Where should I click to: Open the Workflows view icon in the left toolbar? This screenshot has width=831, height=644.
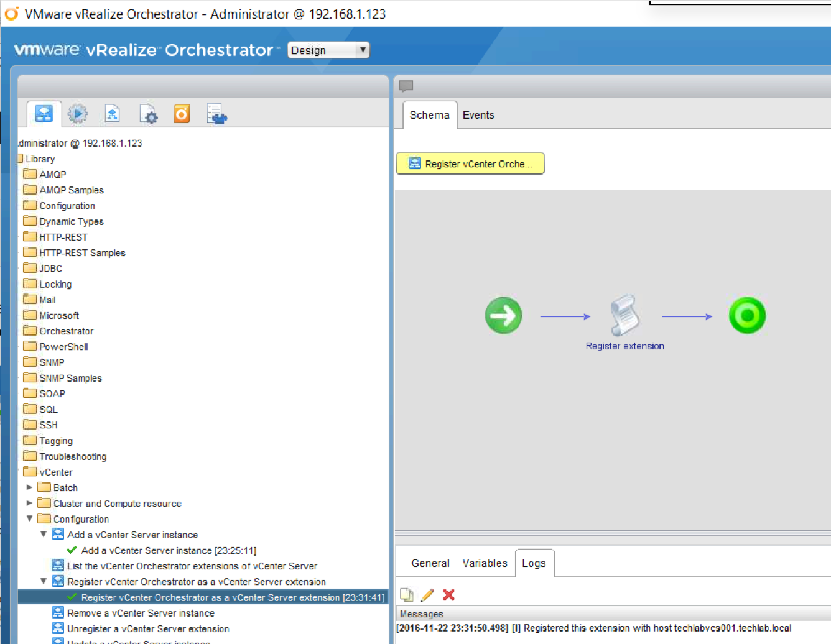(x=44, y=114)
